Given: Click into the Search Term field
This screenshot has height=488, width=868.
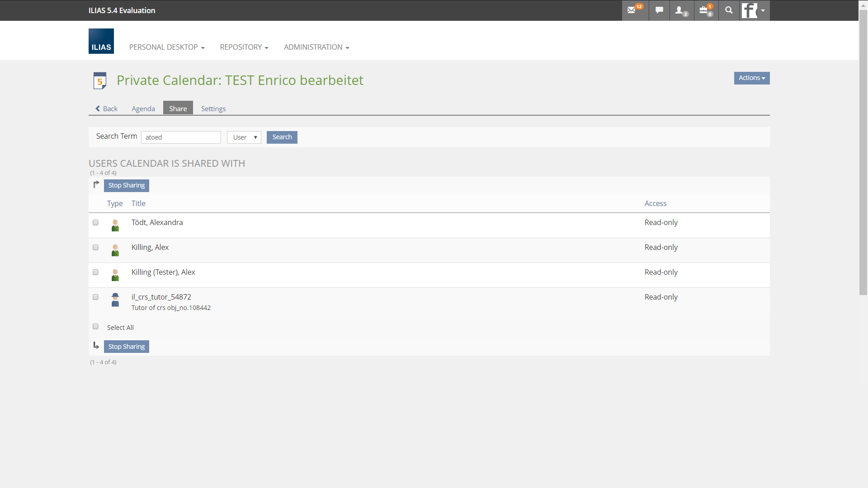Looking at the screenshot, I should tap(181, 137).
